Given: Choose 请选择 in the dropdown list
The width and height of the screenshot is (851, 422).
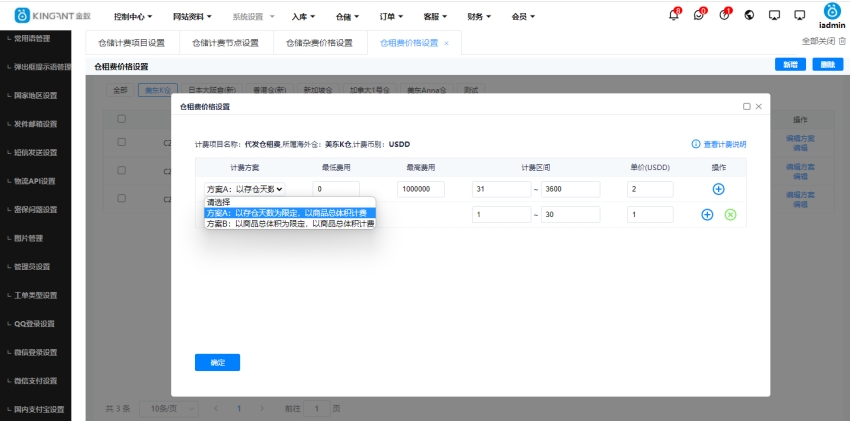Looking at the screenshot, I should tap(290, 202).
